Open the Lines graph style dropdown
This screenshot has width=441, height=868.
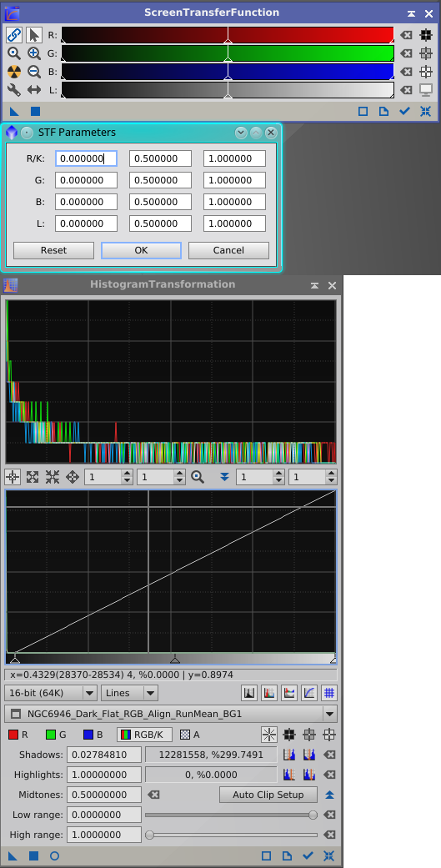129,693
